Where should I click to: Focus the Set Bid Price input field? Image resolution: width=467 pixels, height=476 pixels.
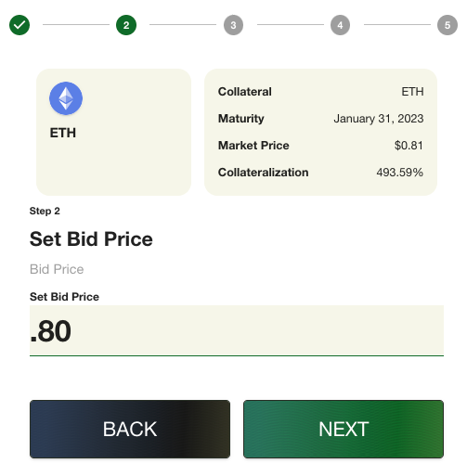pos(237,330)
